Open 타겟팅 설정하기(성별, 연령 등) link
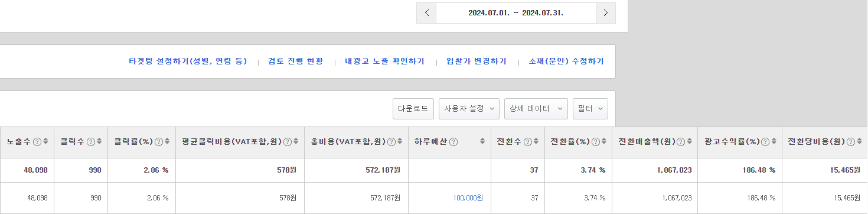Image resolution: width=868 pixels, height=214 pixels. [188, 61]
